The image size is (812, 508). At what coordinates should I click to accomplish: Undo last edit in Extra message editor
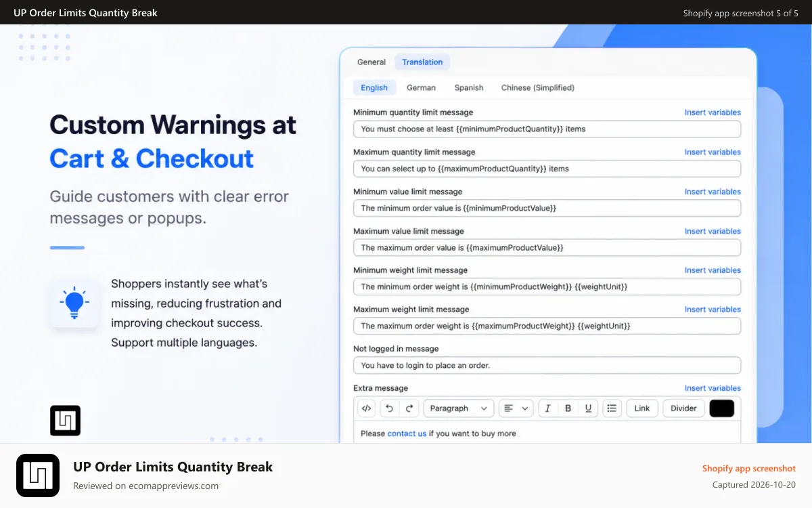pyautogui.click(x=389, y=408)
